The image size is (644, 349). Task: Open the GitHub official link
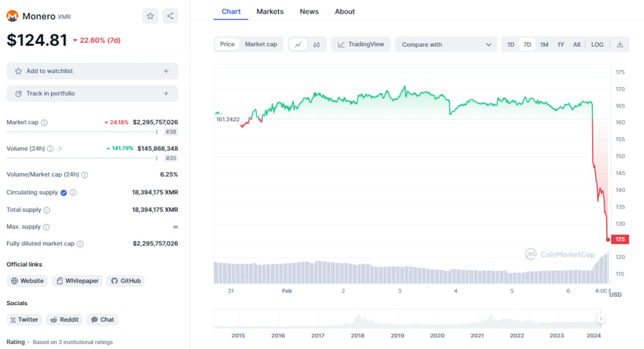(125, 281)
